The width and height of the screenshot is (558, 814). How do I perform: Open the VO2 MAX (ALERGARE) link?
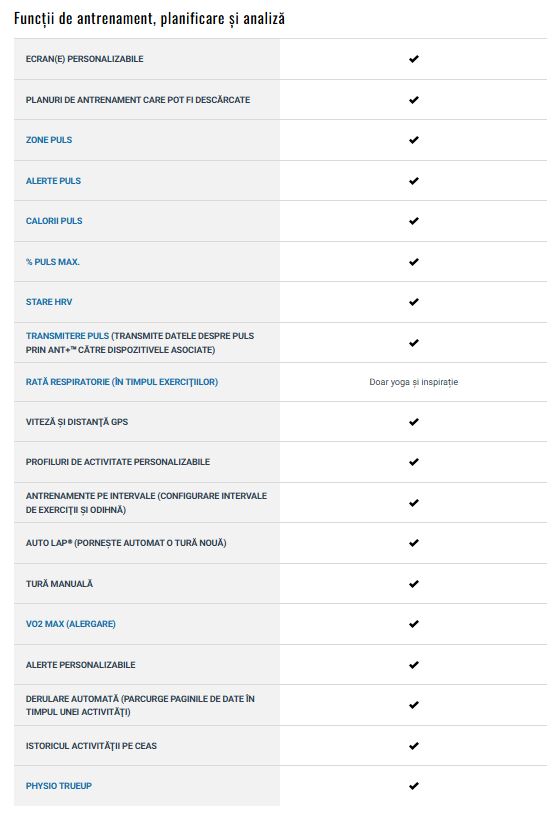[71, 624]
